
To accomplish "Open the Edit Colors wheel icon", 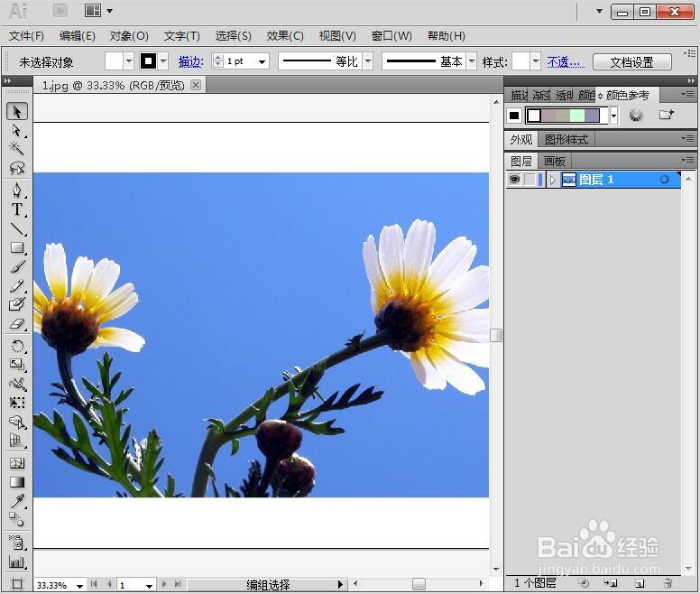I will pyautogui.click(x=636, y=116).
